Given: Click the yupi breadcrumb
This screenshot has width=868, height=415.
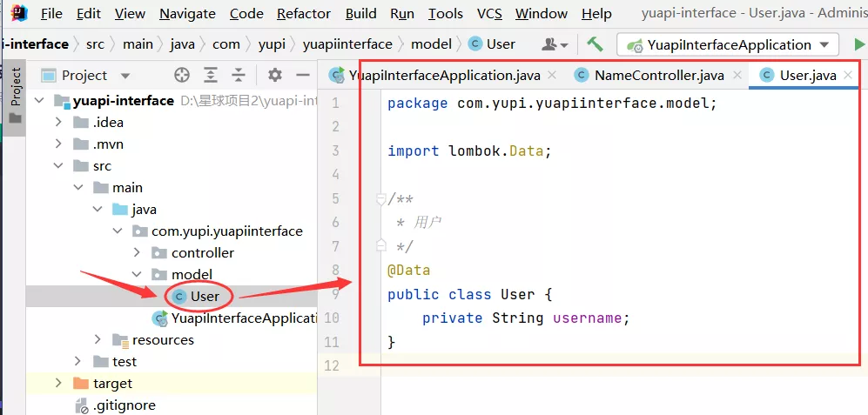Looking at the screenshot, I should 272,44.
